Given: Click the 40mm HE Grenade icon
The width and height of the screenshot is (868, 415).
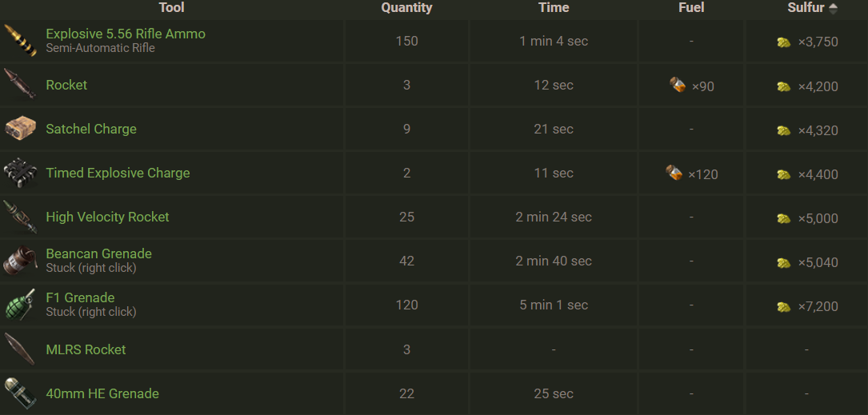Looking at the screenshot, I should click(19, 393).
